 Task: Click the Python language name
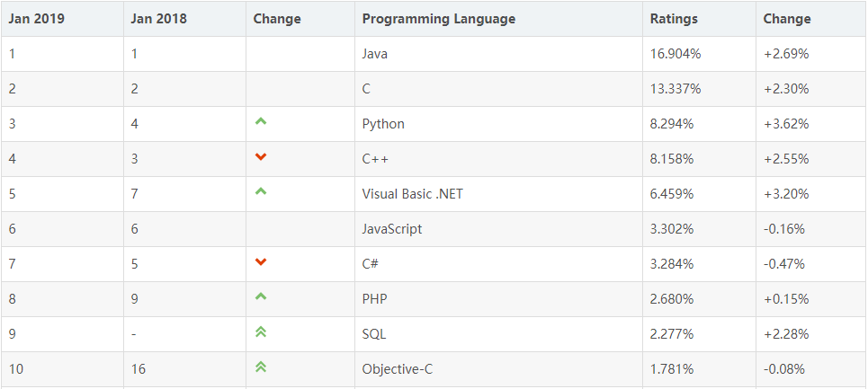383,124
